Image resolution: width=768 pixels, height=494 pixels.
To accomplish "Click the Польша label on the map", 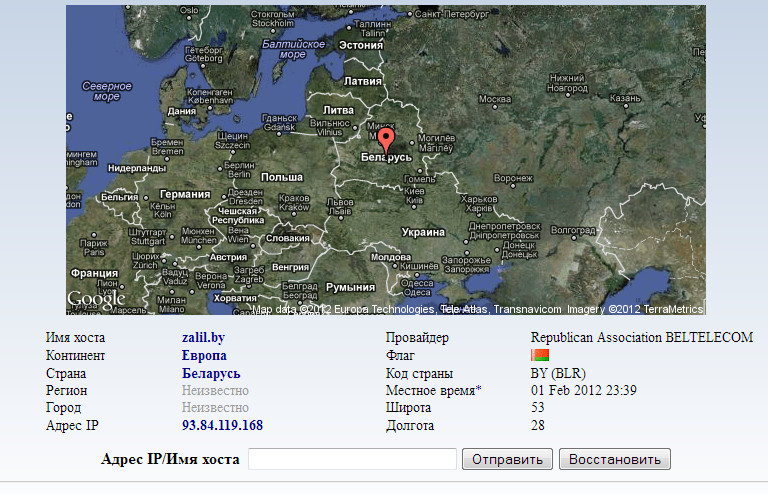I will (x=282, y=177).
